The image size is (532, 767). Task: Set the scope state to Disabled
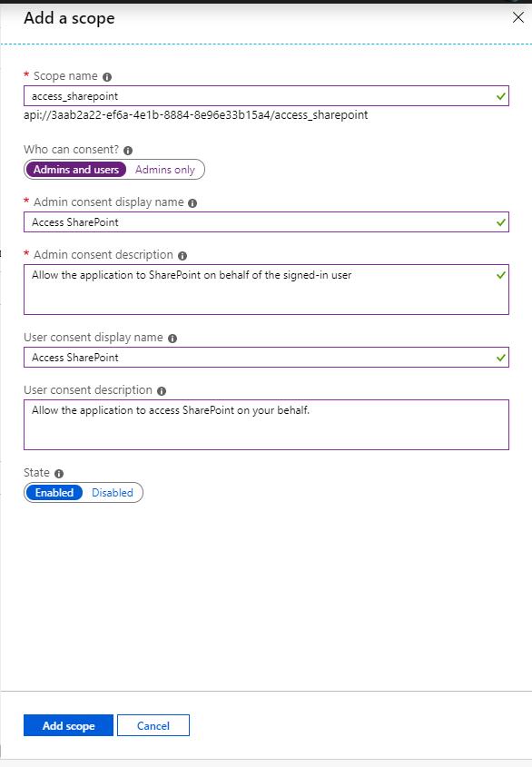[x=113, y=493]
